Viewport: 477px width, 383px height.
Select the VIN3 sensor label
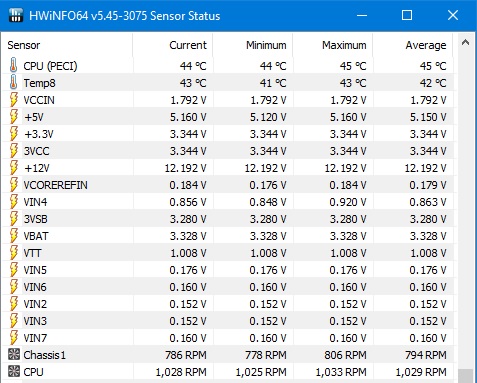coord(35,321)
